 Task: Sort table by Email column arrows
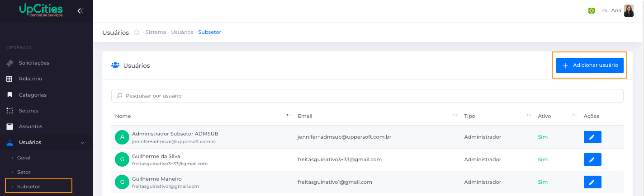tap(455, 116)
